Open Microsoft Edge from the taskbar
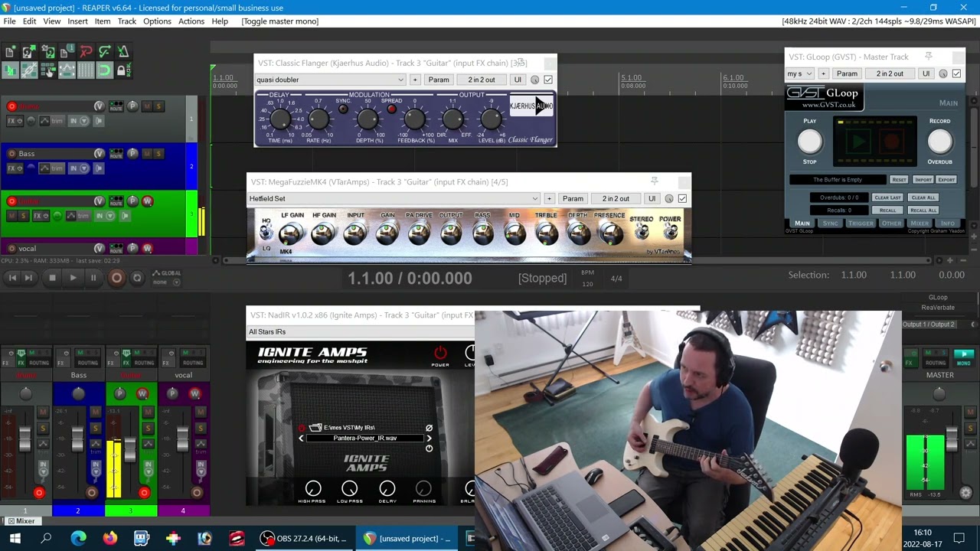Image resolution: width=980 pixels, height=551 pixels. pyautogui.click(x=78, y=539)
